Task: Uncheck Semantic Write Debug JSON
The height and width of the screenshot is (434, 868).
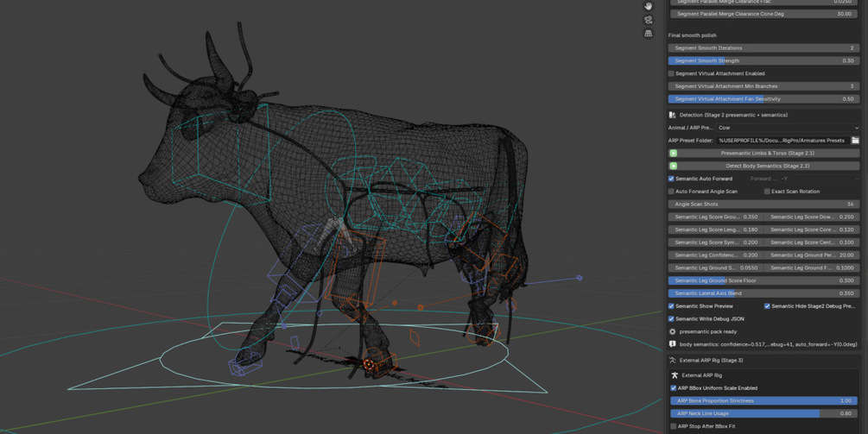Action: click(x=671, y=319)
